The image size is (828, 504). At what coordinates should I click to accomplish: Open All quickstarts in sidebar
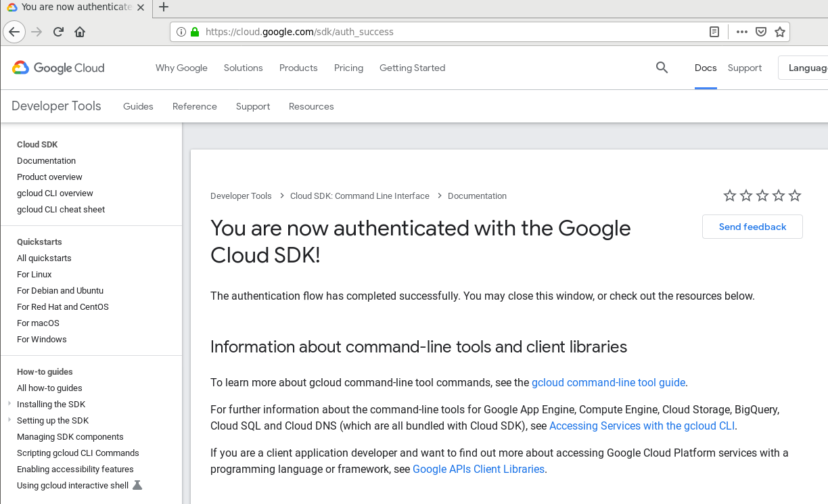(x=44, y=258)
